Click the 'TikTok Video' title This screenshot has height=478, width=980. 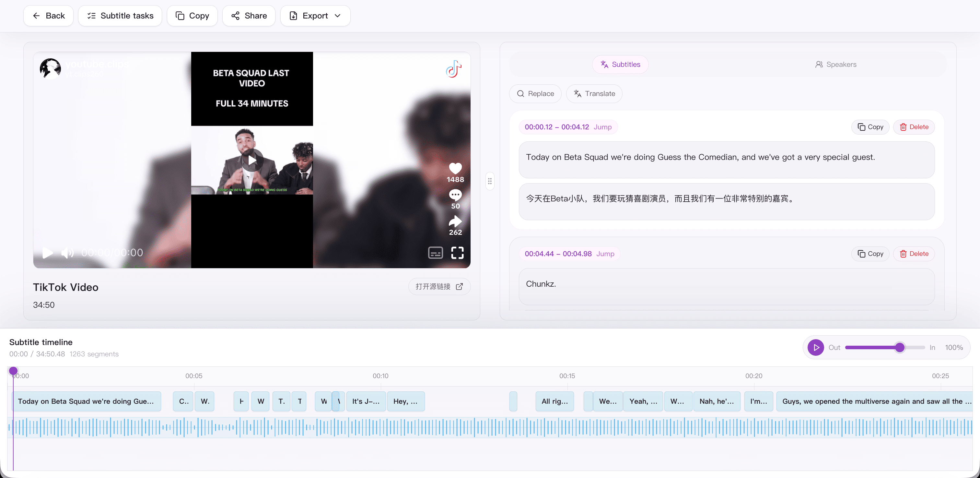pyautogui.click(x=66, y=287)
